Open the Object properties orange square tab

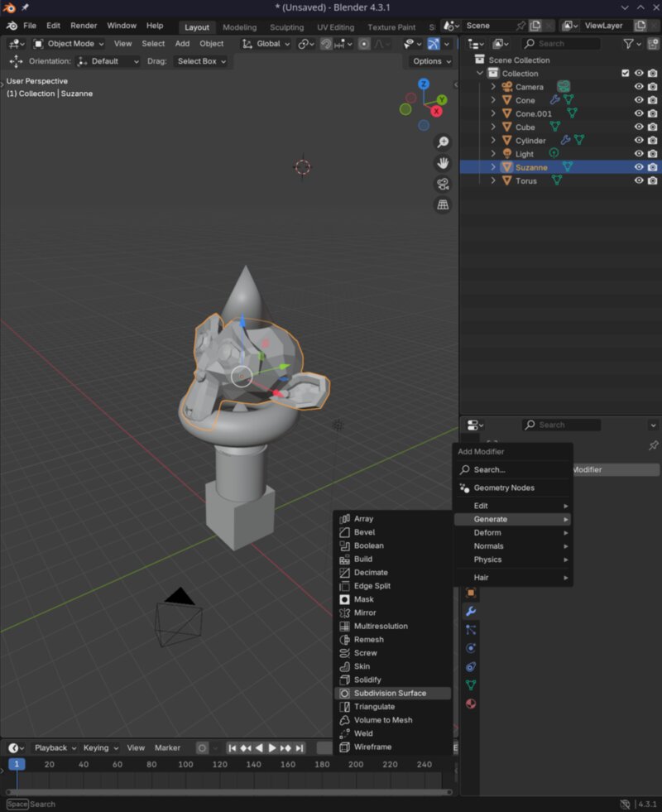471,593
